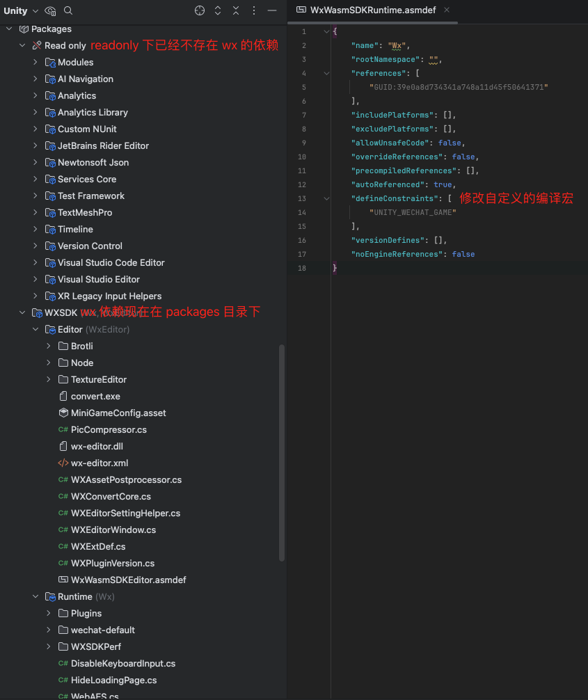This screenshot has height=700, width=588.
Task: Click the explorer panel vertical scrollbar
Action: click(x=282, y=452)
